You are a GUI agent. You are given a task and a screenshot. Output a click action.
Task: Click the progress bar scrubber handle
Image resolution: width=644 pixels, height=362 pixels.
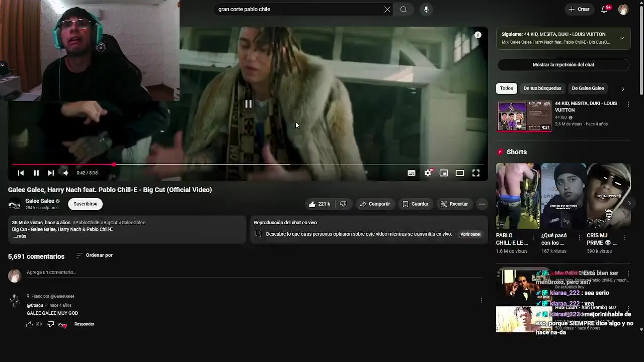tap(114, 164)
